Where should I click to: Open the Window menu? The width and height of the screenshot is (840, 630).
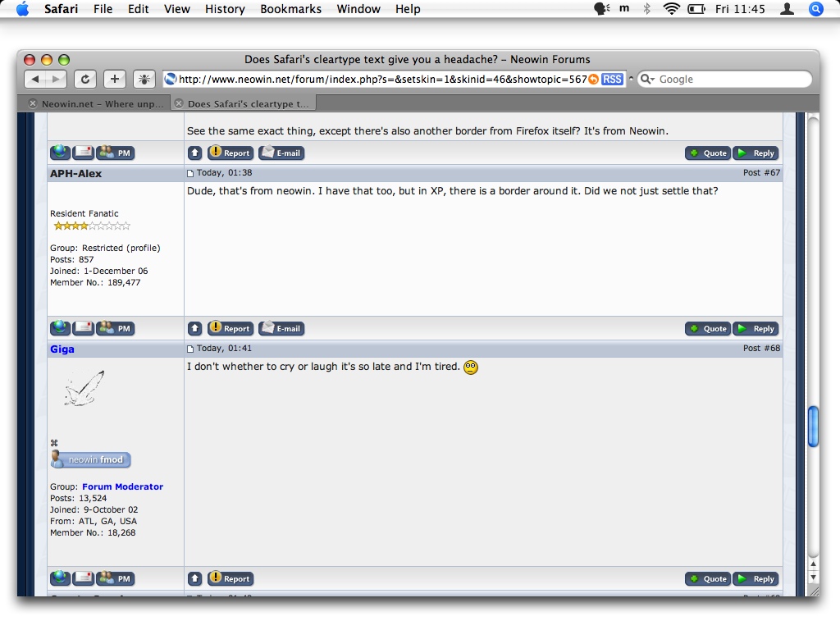click(x=358, y=9)
